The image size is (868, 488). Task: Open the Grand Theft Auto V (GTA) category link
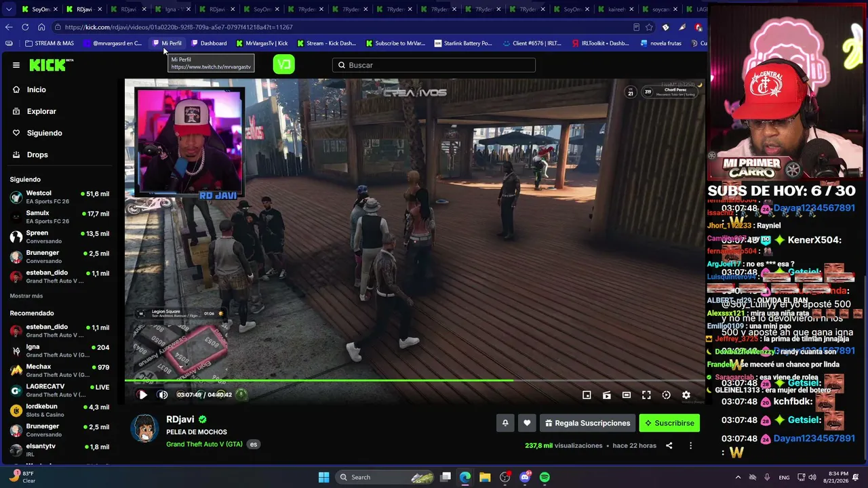pyautogui.click(x=204, y=445)
